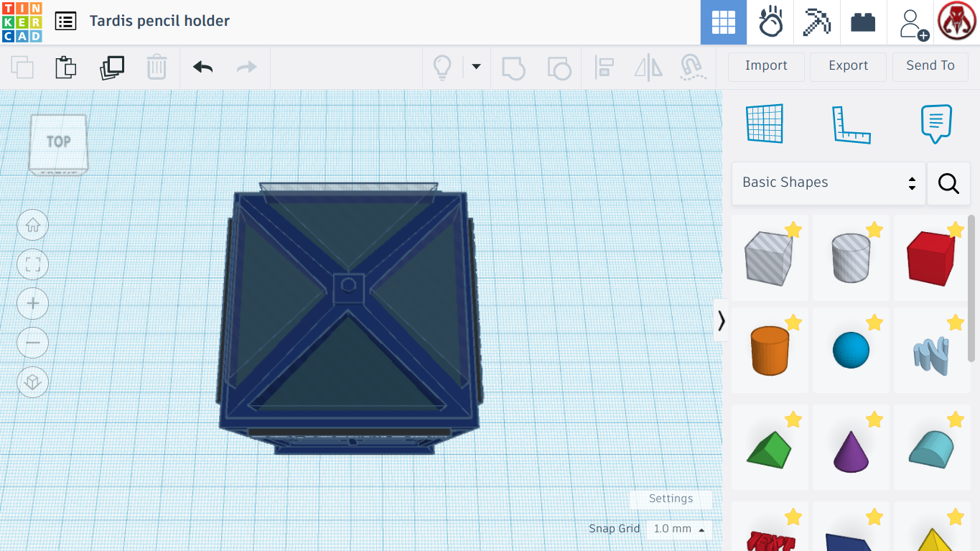Toggle favorite star on Scribble shape
This screenshot has width=980, height=551.
955,323
